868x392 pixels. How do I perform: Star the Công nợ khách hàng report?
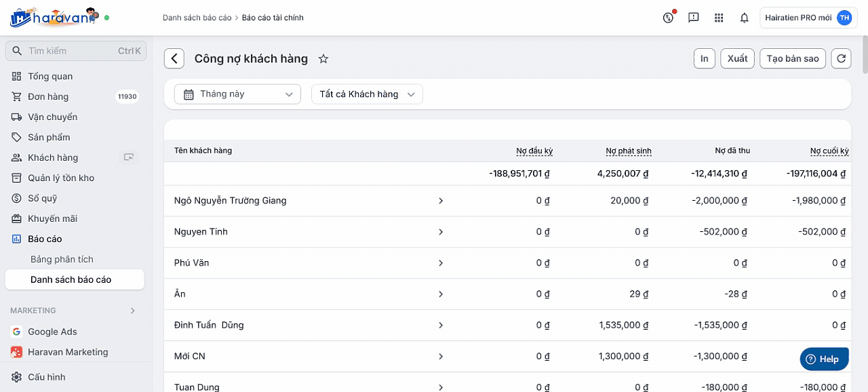coord(323,59)
